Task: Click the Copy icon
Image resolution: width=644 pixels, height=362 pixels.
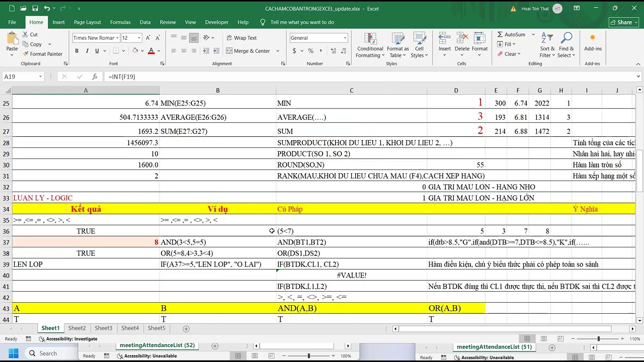Action: click(x=26, y=44)
